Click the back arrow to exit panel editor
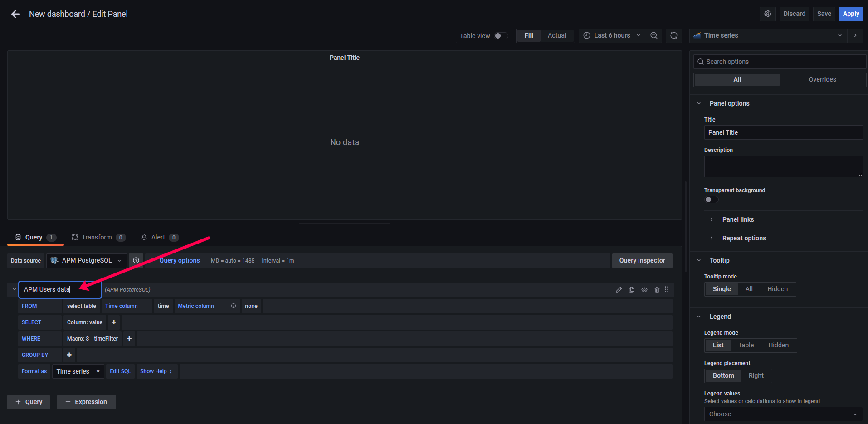The image size is (868, 424). pyautogui.click(x=15, y=14)
